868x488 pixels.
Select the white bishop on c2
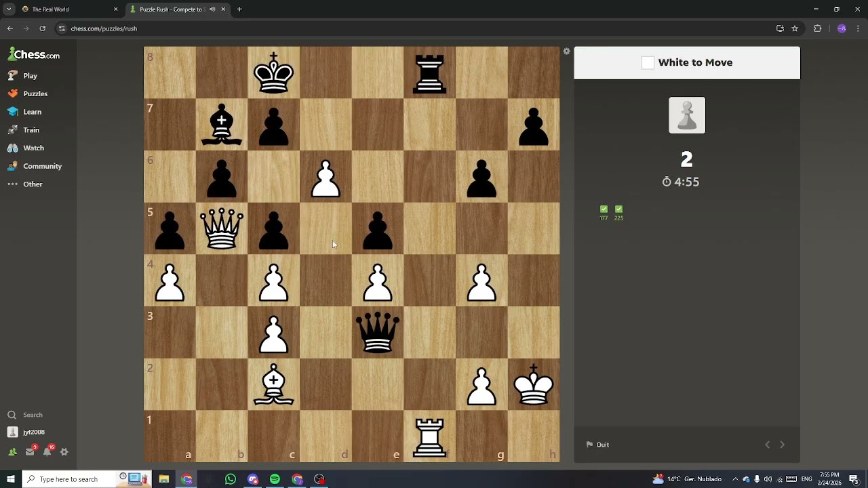click(274, 384)
